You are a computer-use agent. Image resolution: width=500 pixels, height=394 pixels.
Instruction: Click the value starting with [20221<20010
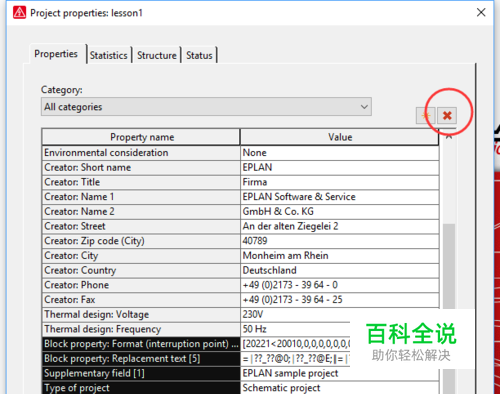tap(295, 344)
